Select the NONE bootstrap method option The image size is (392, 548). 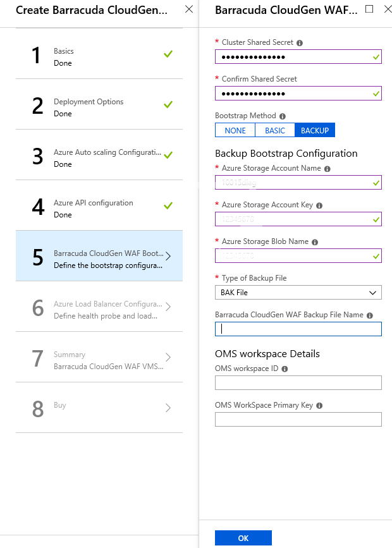[235, 130]
